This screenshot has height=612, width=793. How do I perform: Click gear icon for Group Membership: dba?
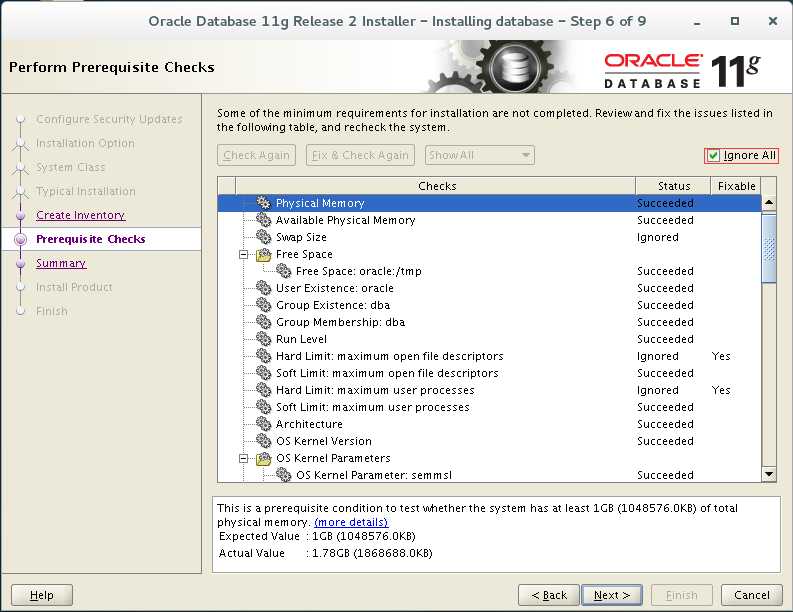point(263,322)
